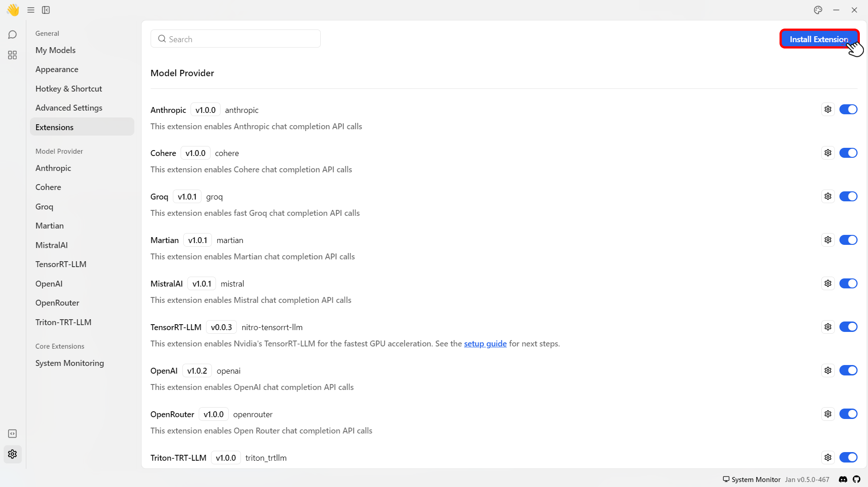This screenshot has width=868, height=487.
Task: Click the TensorRT-LLM v0.0.3 version badge
Action: [x=221, y=327]
